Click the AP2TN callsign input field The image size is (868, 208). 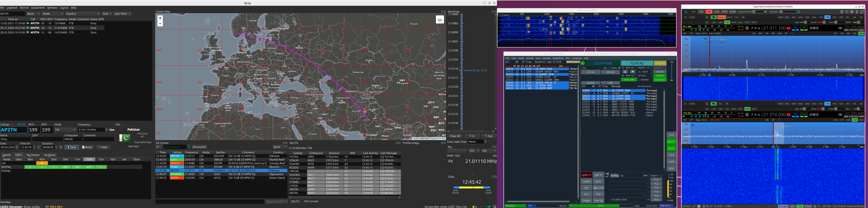(14, 130)
